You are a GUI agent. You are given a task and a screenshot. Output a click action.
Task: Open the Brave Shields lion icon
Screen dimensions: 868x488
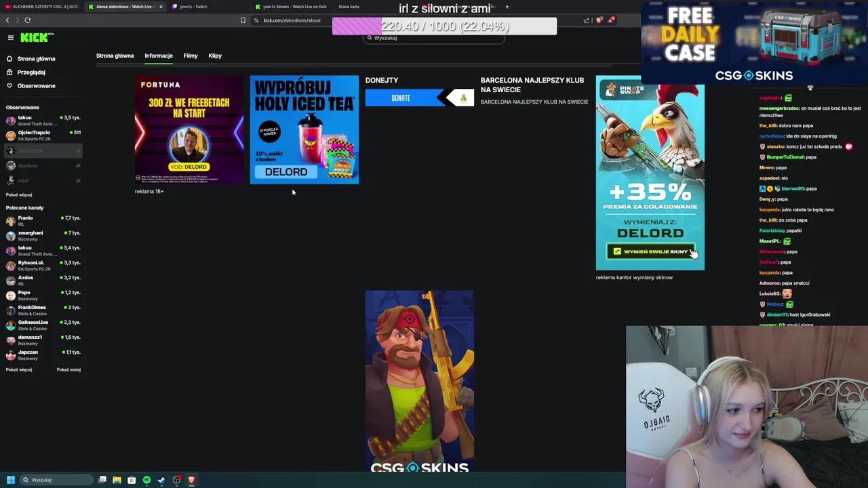pos(599,20)
